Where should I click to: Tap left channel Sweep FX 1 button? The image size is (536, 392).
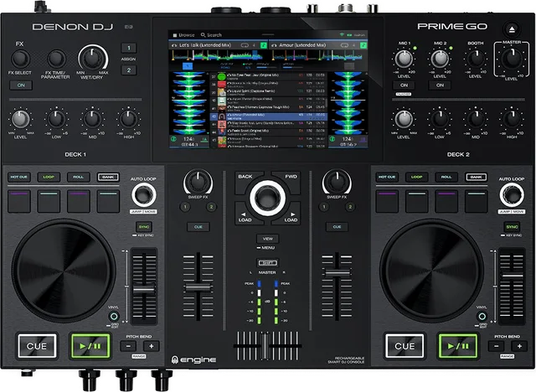coord(185,207)
